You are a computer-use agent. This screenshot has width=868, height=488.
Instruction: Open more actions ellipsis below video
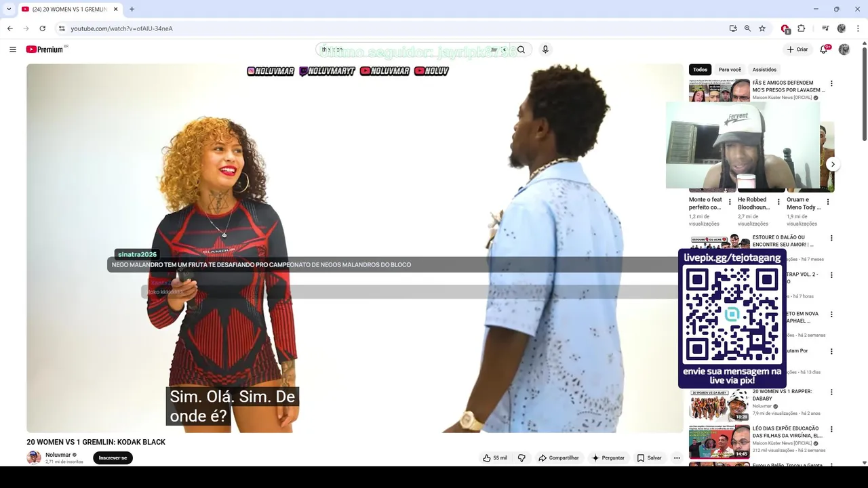tap(677, 458)
